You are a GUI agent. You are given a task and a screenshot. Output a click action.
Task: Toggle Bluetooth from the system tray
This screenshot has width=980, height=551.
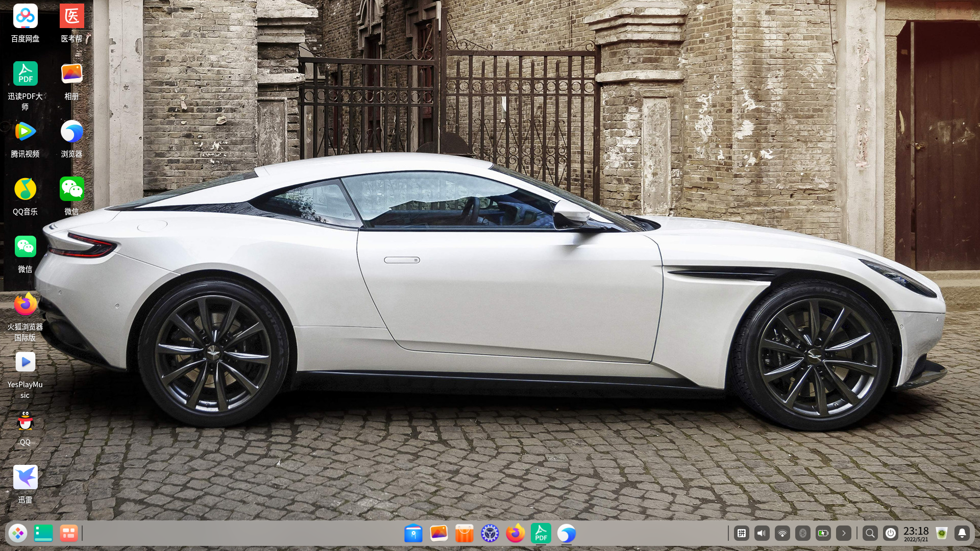pyautogui.click(x=802, y=534)
